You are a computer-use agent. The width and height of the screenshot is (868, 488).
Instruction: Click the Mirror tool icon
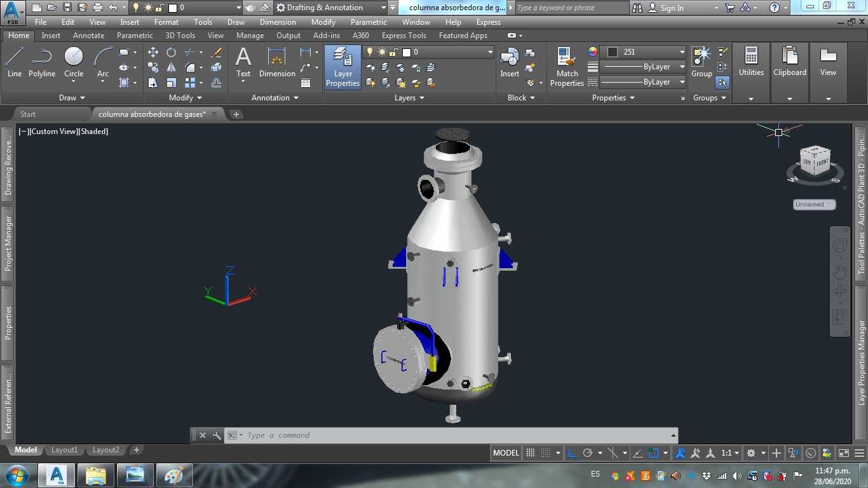172,67
